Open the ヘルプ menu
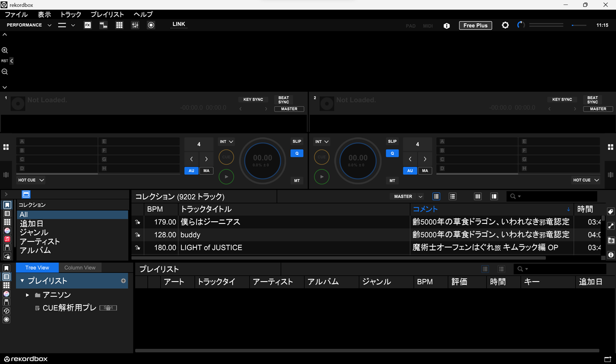This screenshot has width=616, height=364. pos(143,15)
